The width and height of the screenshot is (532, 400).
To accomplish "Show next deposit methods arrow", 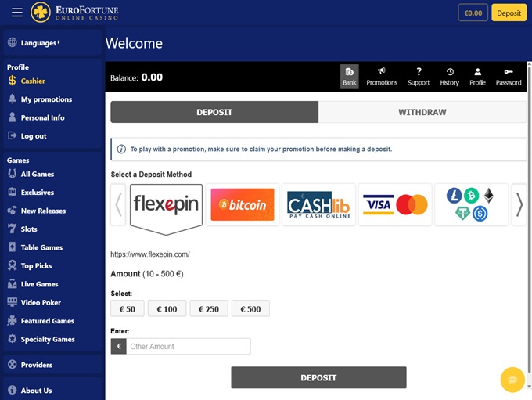I will pos(519,204).
